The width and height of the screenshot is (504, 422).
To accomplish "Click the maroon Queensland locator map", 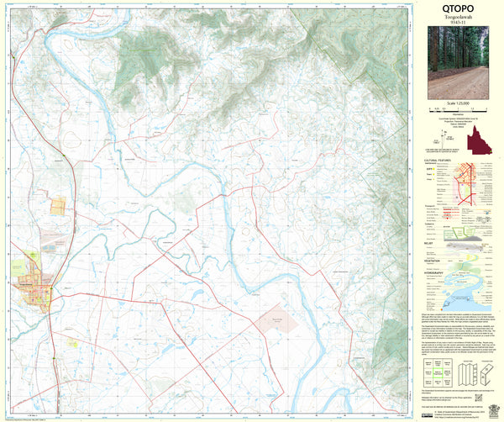I will [479, 141].
